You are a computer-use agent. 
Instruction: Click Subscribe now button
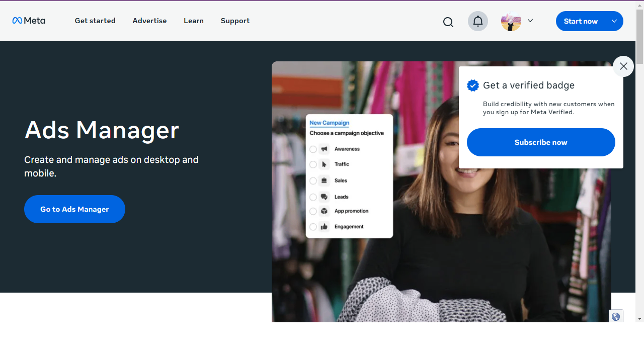pyautogui.click(x=541, y=142)
